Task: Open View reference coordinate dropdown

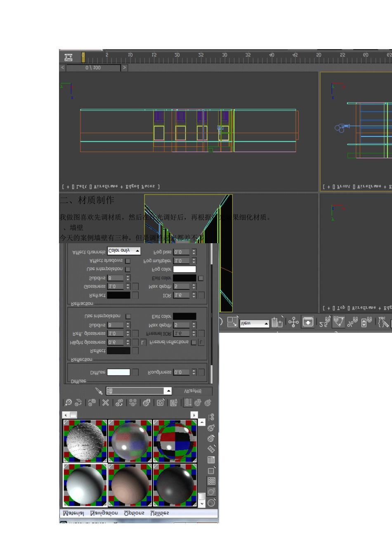Action: pyautogui.click(x=254, y=323)
